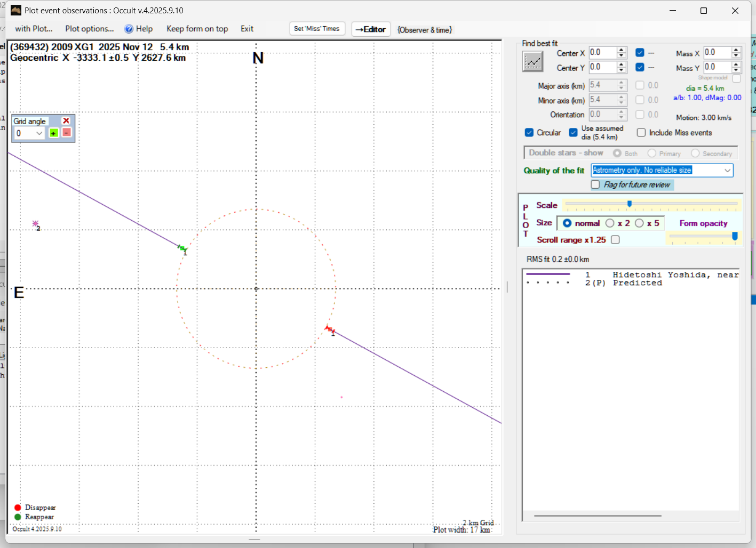The width and height of the screenshot is (756, 548).
Task: Toggle Flag for future review
Action: [x=595, y=184]
